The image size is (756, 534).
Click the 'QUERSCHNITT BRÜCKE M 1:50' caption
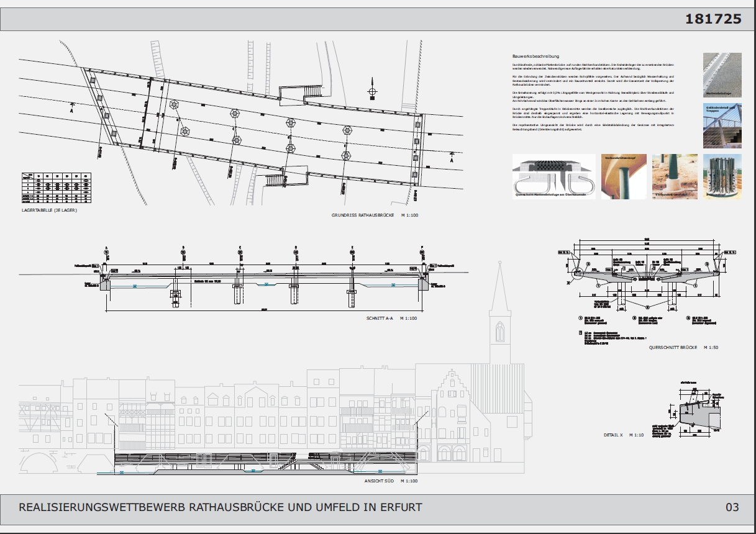[x=683, y=348]
